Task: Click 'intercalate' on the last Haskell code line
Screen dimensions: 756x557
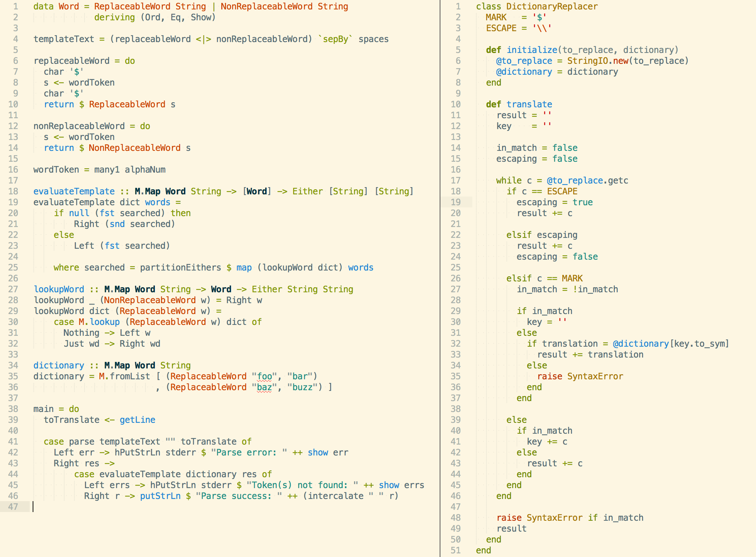Action: pyautogui.click(x=336, y=496)
